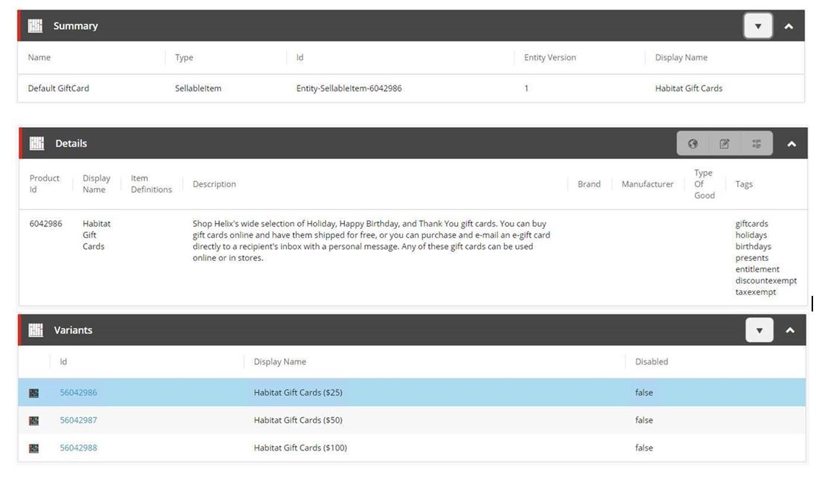Click the entitlement tag
Viewport: 822px width, 504px height.
[x=757, y=269]
